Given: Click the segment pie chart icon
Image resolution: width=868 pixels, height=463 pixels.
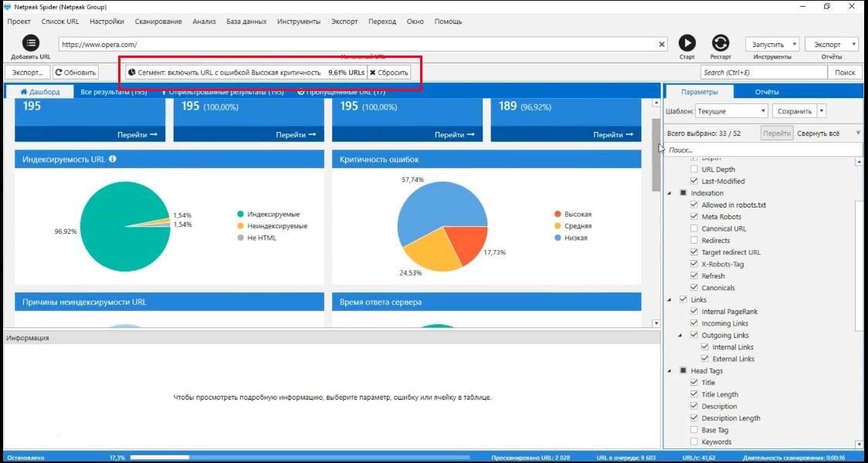Looking at the screenshot, I should tap(132, 73).
